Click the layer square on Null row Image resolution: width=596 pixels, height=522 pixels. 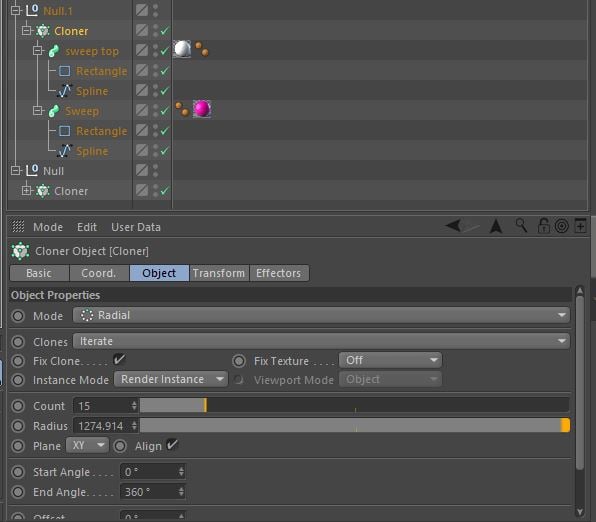(x=142, y=170)
